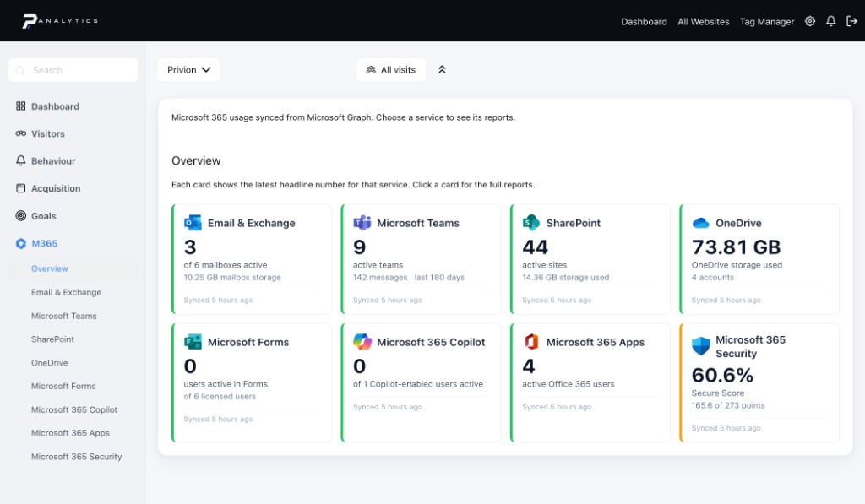Open SharePoint submenu item
Image resolution: width=865 pixels, height=504 pixels.
tap(52, 339)
